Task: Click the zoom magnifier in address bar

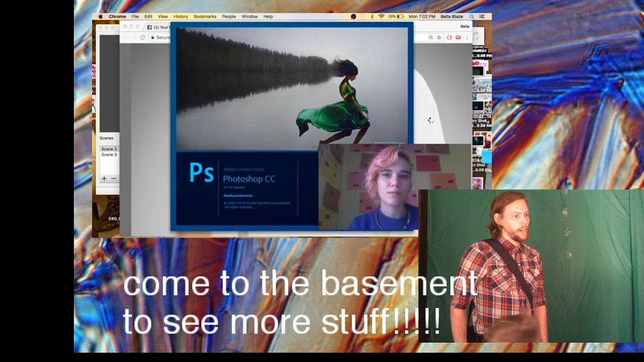Action: pyautogui.click(x=431, y=37)
